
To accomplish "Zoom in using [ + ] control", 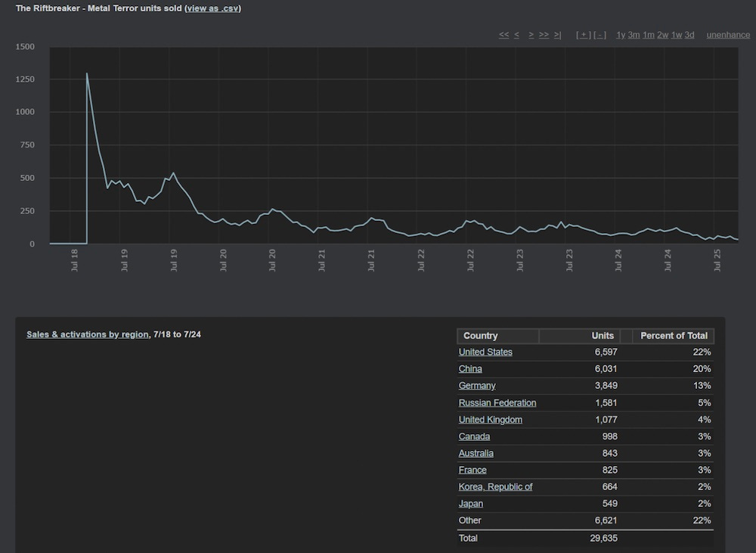I will [584, 35].
